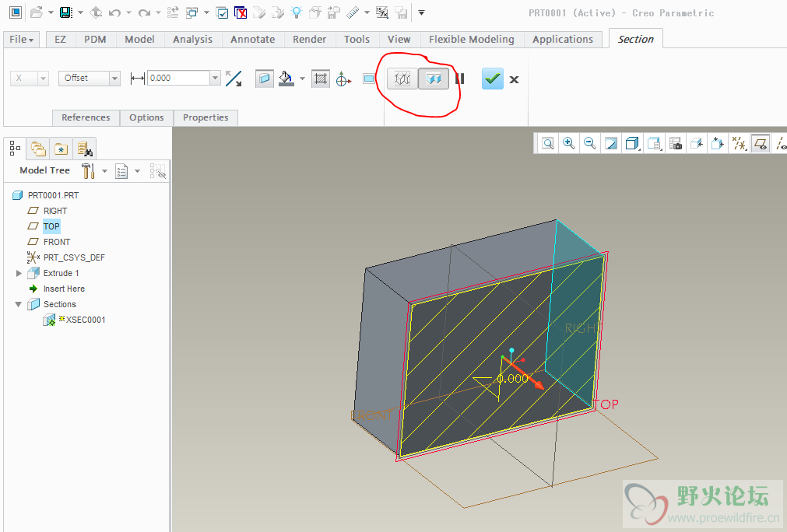787x532 pixels.
Task: Open dropdown arrow next to Open icon
Action: click(x=51, y=12)
